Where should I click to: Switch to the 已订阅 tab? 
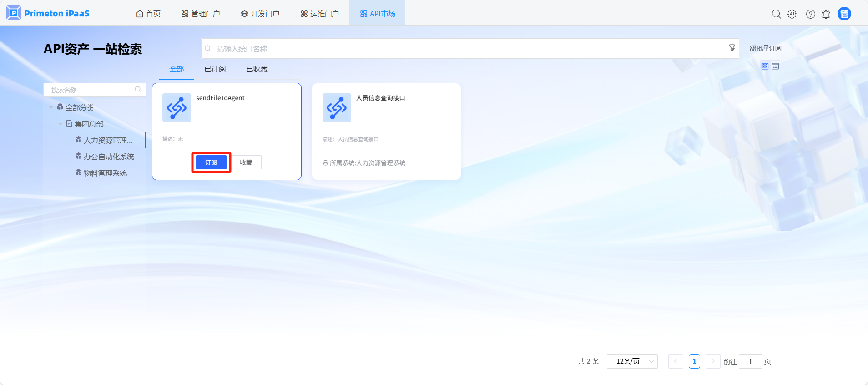(215, 69)
